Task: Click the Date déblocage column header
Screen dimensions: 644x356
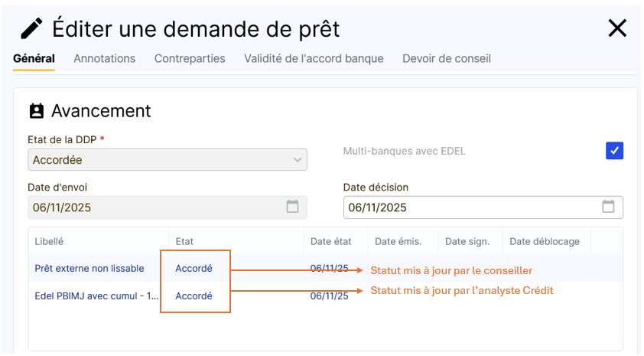Action: (544, 241)
